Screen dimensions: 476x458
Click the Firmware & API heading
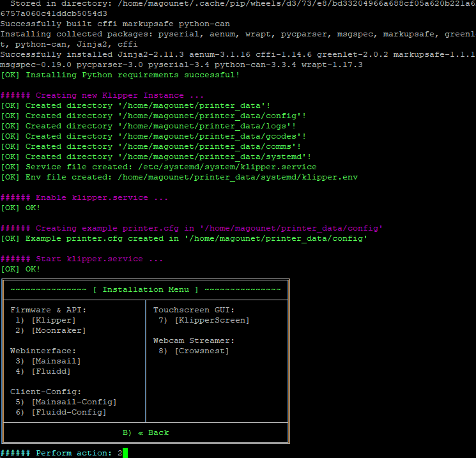click(x=49, y=310)
